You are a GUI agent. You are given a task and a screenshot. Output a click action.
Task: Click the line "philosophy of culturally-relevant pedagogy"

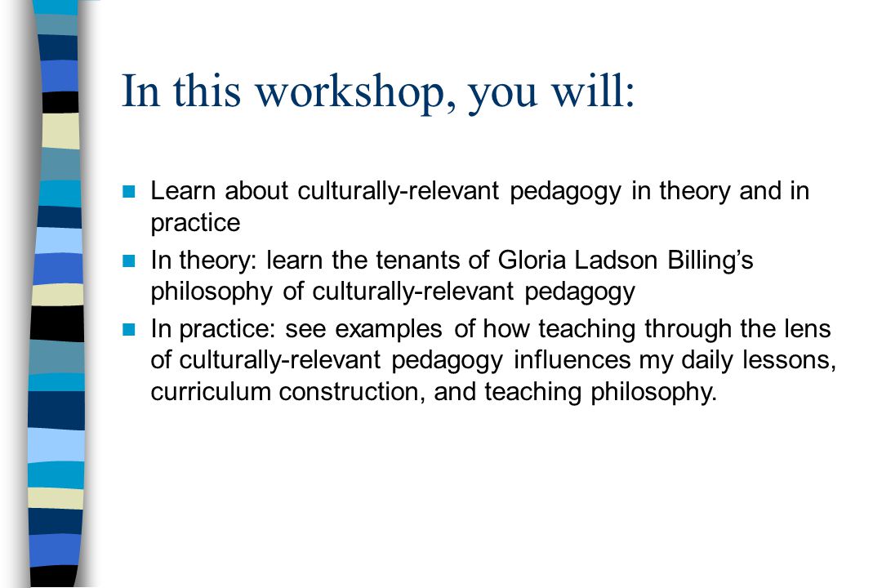tap(393, 292)
